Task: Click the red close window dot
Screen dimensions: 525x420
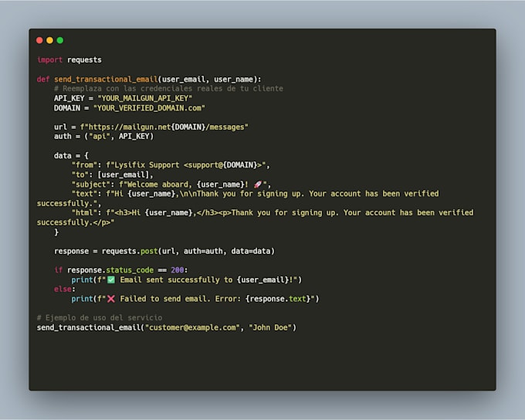Action: 39,40
